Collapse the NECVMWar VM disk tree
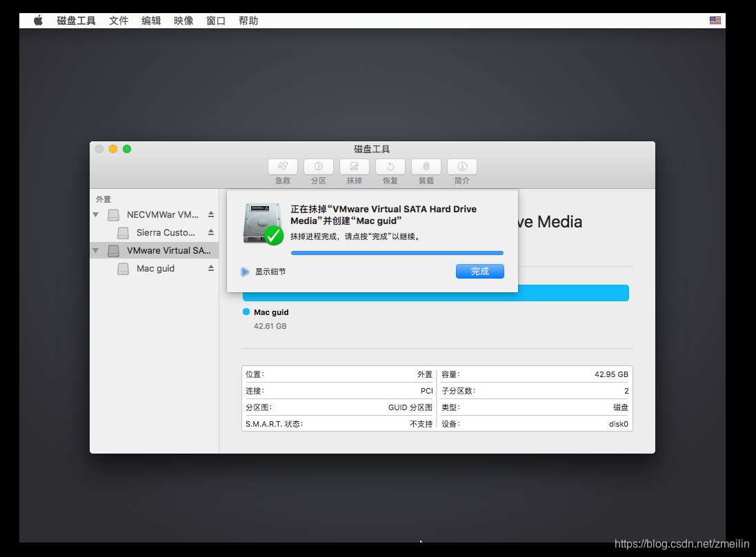Screen dimensions: 756x557 tap(95, 215)
